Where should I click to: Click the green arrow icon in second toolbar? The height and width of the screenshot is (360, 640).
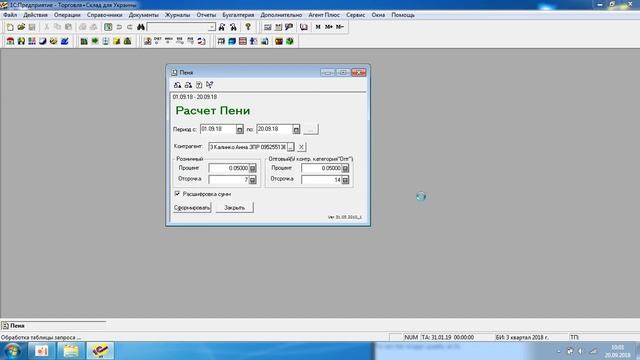coord(95,41)
